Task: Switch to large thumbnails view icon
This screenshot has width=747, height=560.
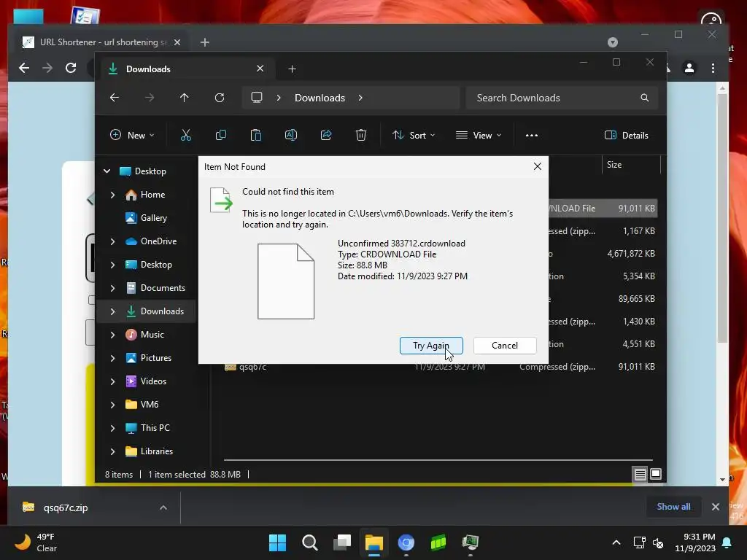Action: pyautogui.click(x=656, y=474)
